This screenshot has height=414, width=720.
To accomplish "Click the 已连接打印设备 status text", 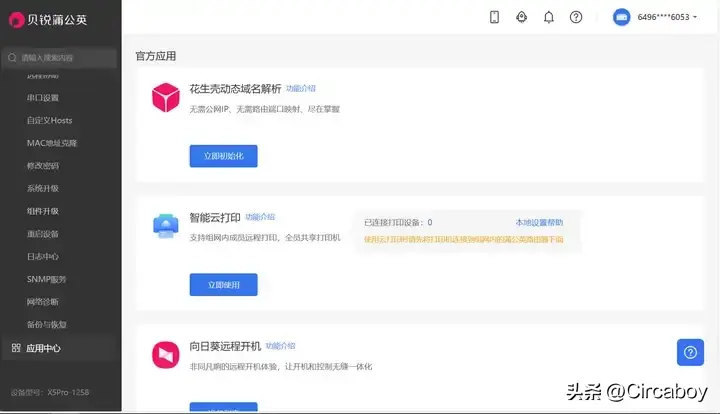I will coord(398,223).
